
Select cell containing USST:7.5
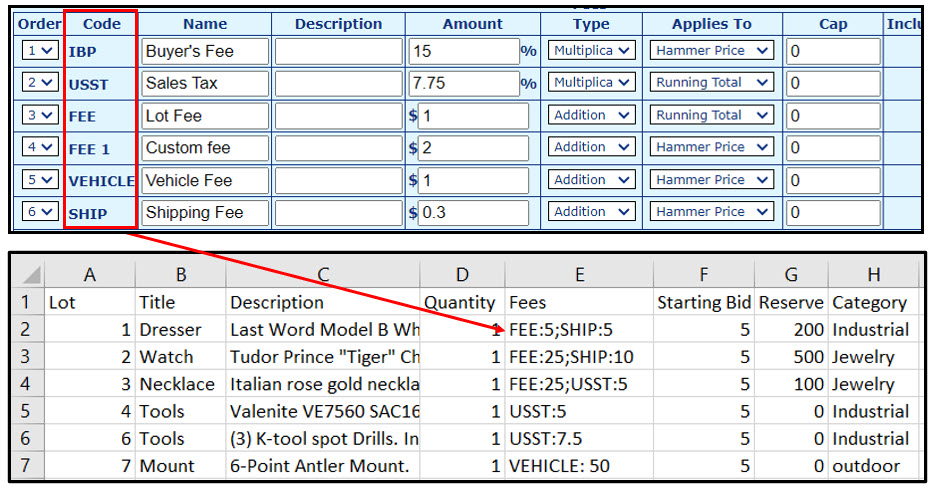579,438
